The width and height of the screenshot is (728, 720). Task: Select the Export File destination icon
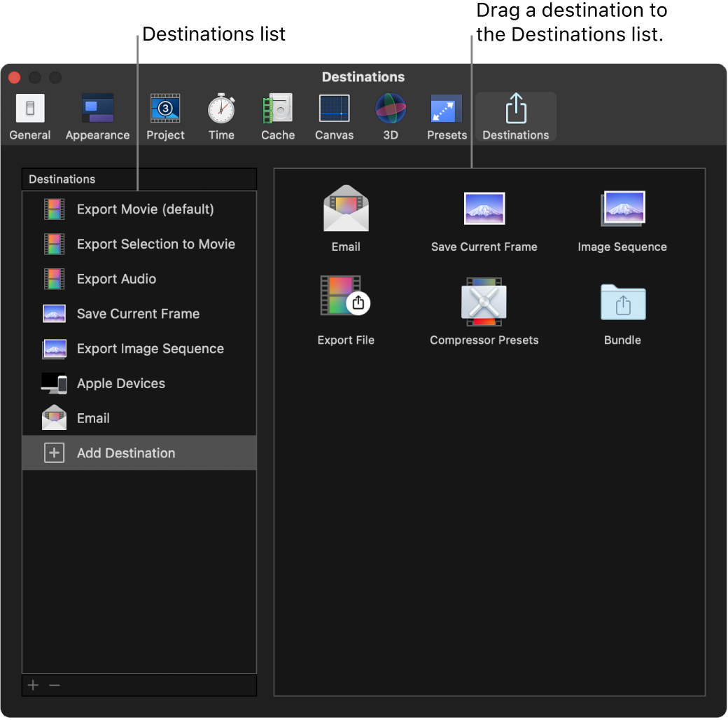pos(346,302)
